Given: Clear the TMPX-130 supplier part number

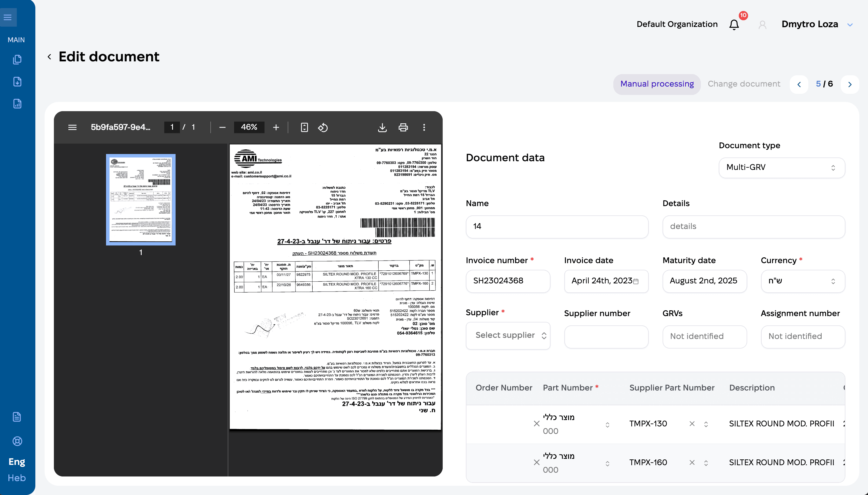Looking at the screenshot, I should (x=692, y=423).
